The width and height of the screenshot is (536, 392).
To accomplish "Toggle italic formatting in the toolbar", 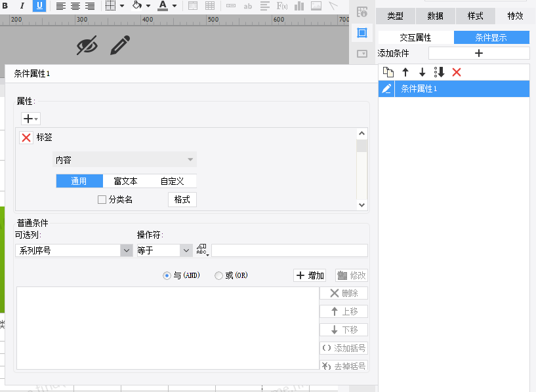I will [x=22, y=6].
